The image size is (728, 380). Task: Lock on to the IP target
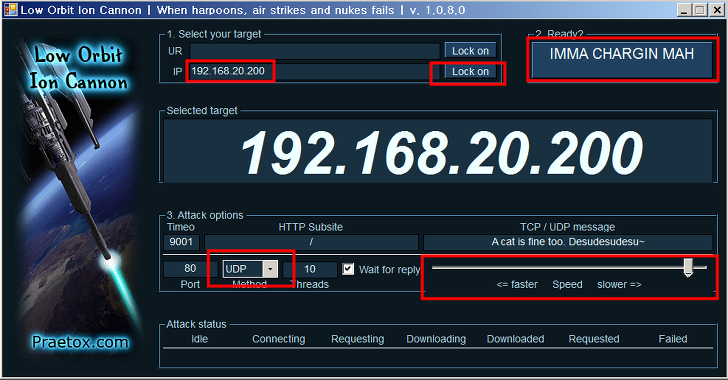tap(470, 72)
